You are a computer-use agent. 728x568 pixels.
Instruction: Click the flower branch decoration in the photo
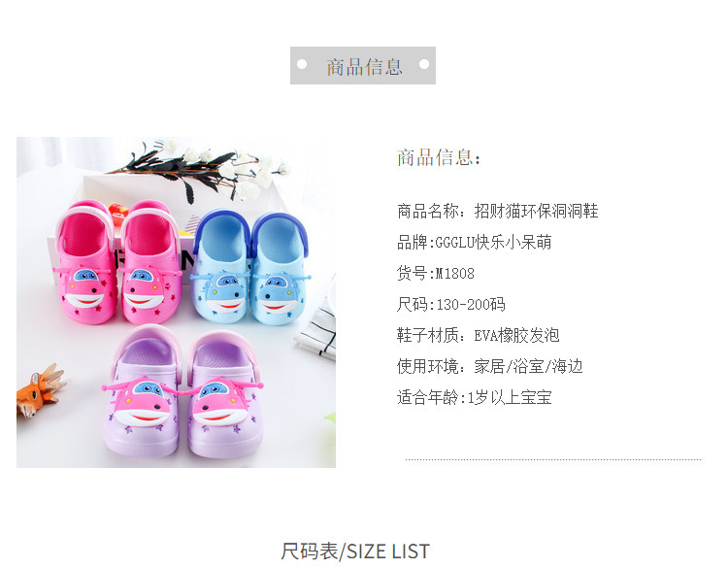click(202, 170)
